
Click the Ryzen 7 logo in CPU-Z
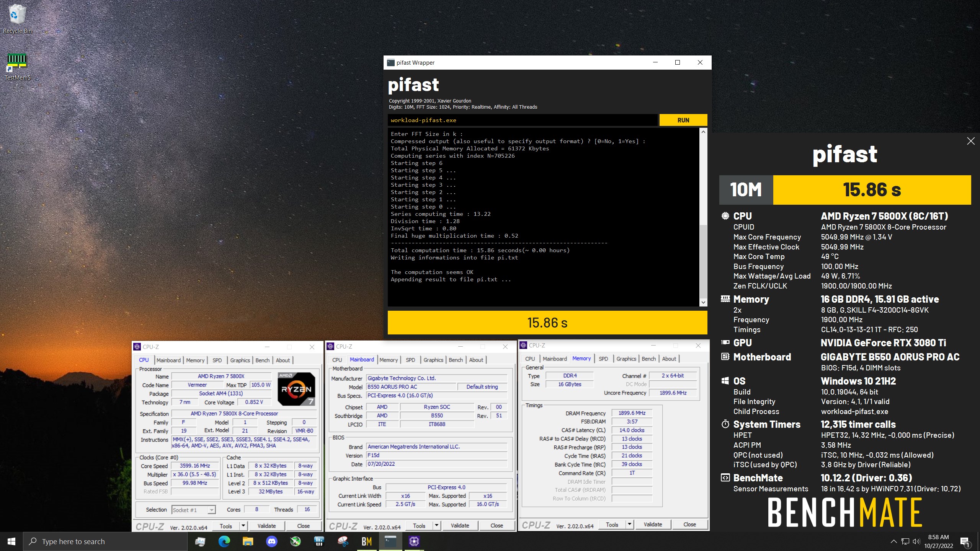(296, 389)
